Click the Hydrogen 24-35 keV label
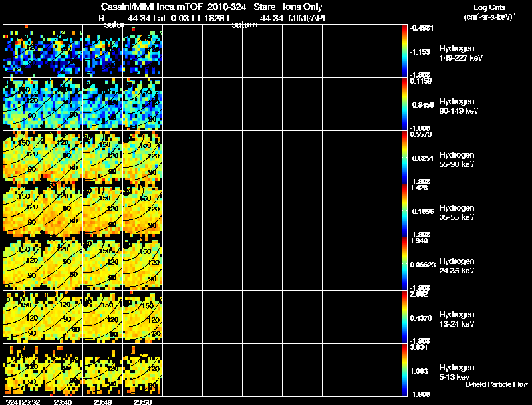This screenshot has height=405, width=532. pyautogui.click(x=456, y=266)
